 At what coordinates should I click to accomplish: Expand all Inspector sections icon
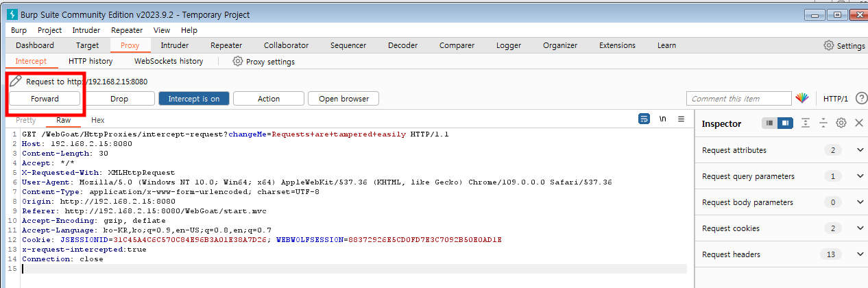coord(806,123)
